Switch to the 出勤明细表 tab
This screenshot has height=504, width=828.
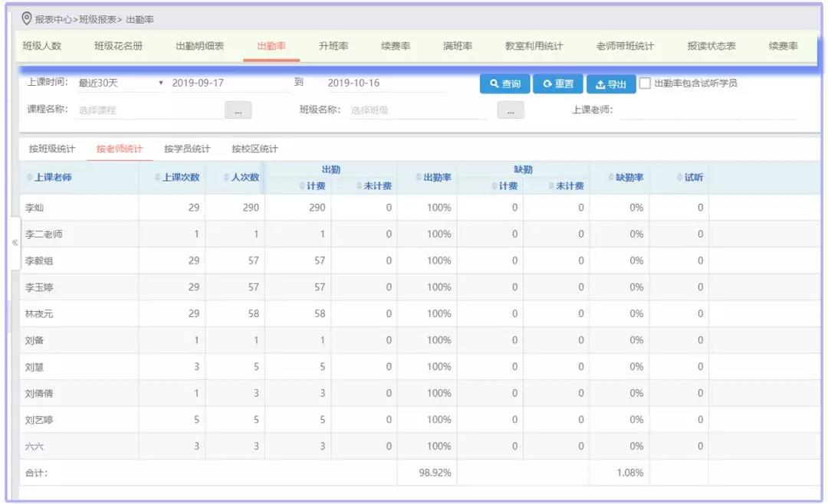pyautogui.click(x=201, y=46)
